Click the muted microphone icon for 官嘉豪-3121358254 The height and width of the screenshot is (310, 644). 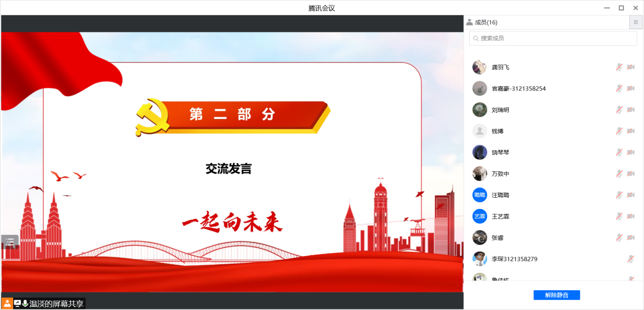[619, 88]
